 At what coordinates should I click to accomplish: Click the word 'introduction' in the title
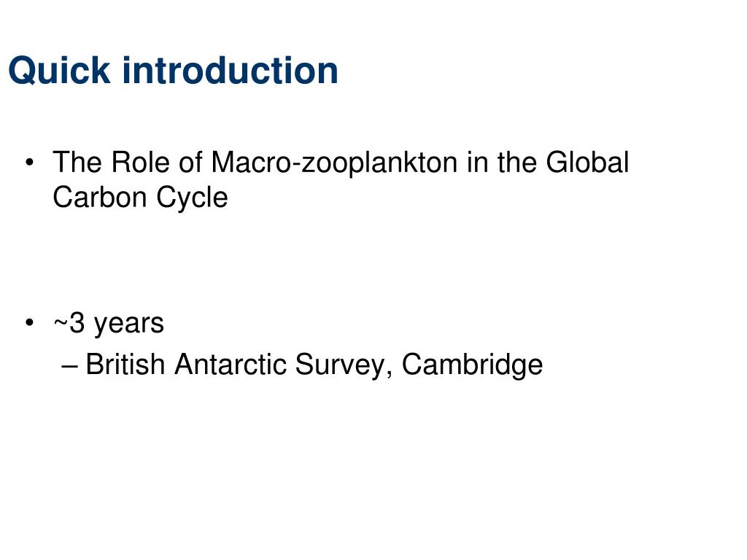tap(230, 70)
